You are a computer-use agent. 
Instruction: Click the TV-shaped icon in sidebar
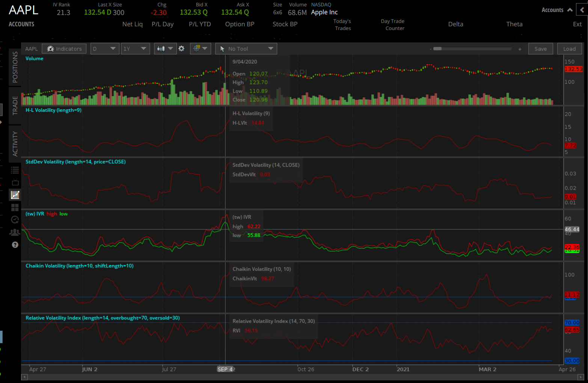click(x=15, y=182)
